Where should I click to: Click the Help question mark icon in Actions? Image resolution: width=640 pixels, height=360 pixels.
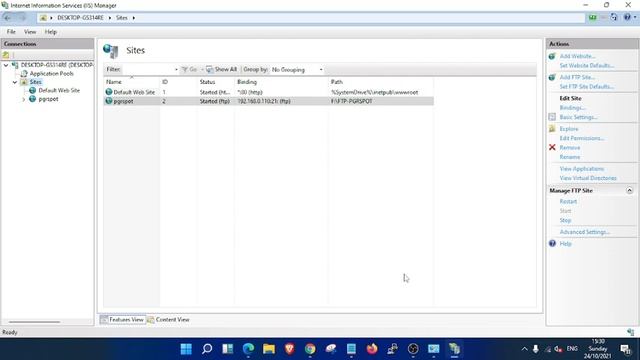(x=552, y=243)
